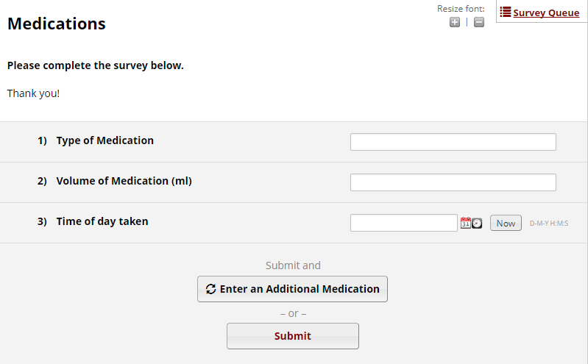Viewport: 588px width, 364px height.
Task: Click the D-M-Y H:M:S format hint
Action: click(548, 224)
